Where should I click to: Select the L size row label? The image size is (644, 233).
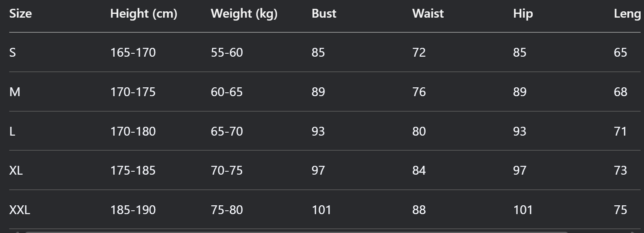(12, 131)
